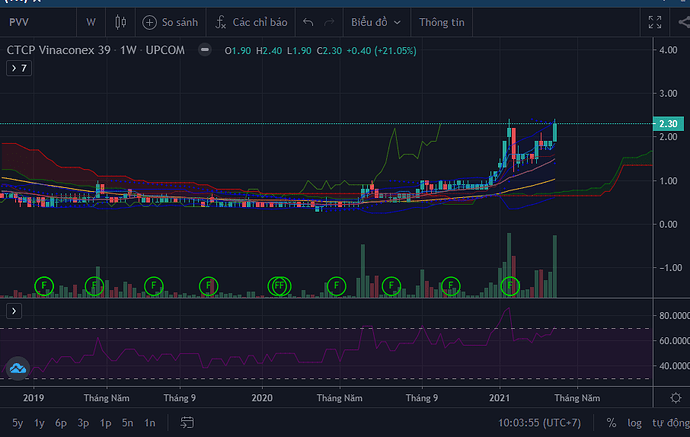
Task: Expand the collapsed 7 indicators legend
Action: [19, 68]
